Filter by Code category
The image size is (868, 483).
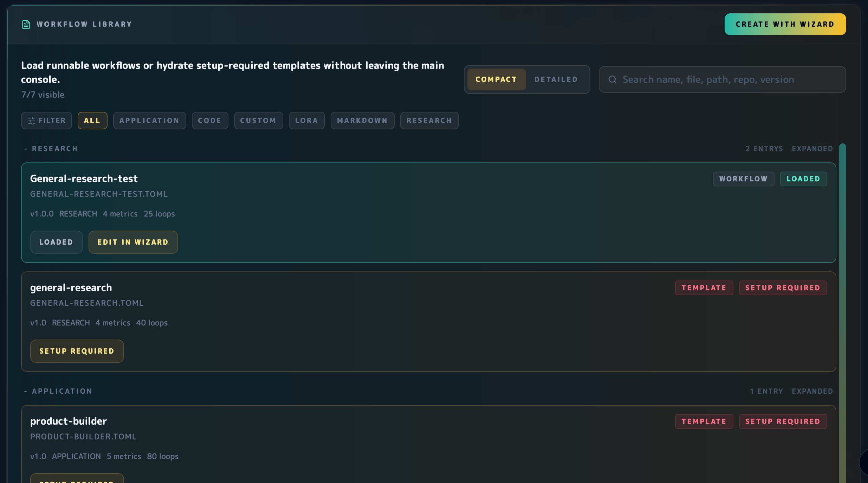point(210,121)
